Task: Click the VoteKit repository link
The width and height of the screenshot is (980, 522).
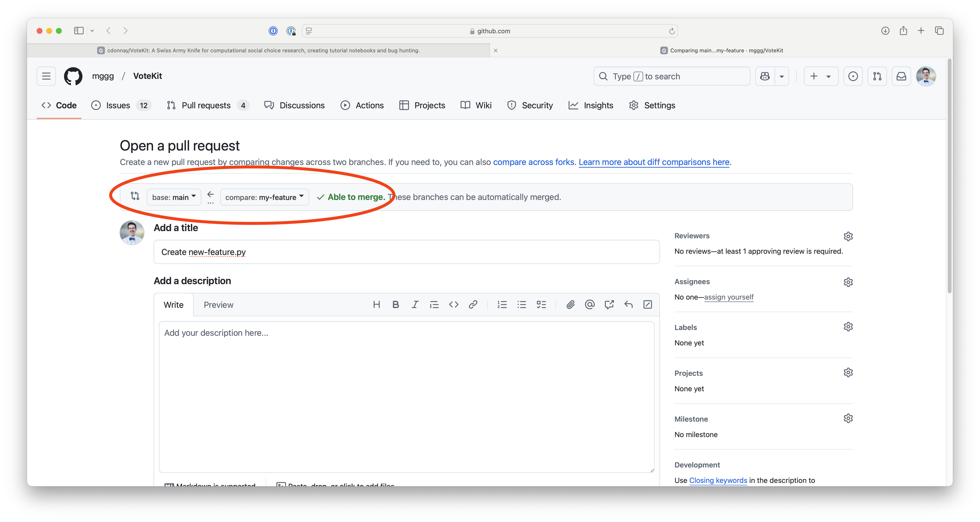Action: [x=148, y=76]
